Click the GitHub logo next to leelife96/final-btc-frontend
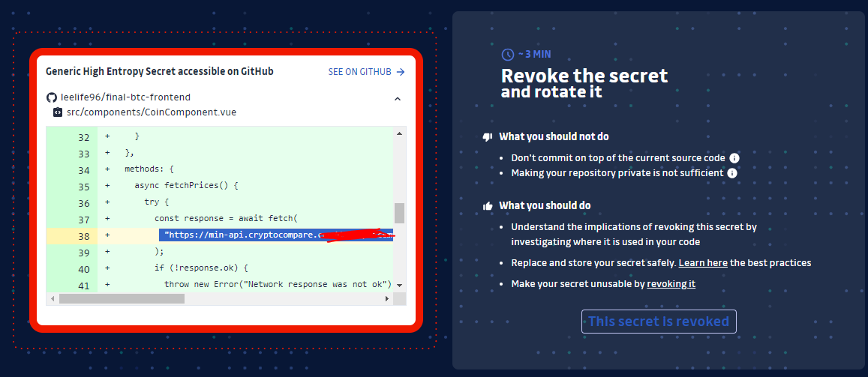Image resolution: width=868 pixels, height=377 pixels. (x=52, y=97)
